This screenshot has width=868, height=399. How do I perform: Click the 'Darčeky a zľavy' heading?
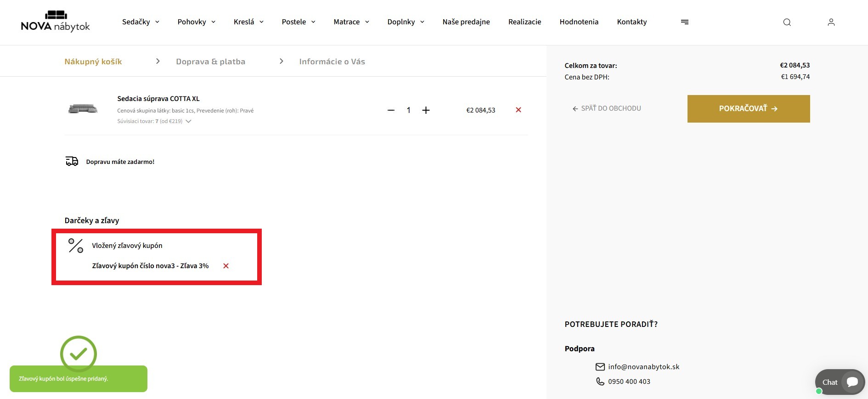[92, 220]
